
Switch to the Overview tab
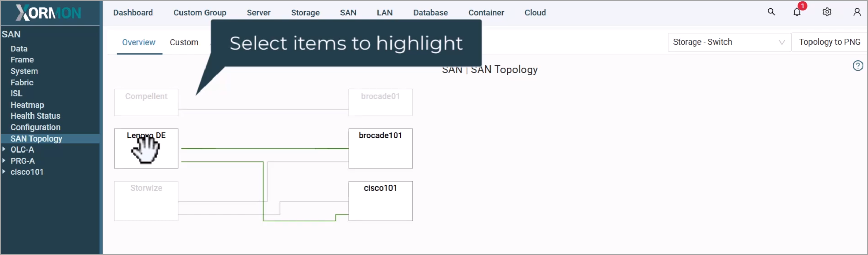click(x=139, y=42)
